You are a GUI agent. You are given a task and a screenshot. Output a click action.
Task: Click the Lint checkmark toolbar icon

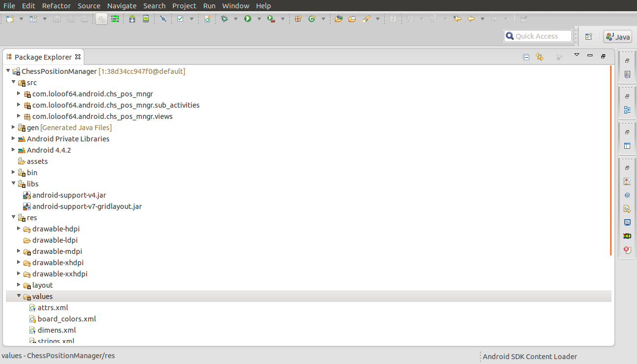coord(180,19)
